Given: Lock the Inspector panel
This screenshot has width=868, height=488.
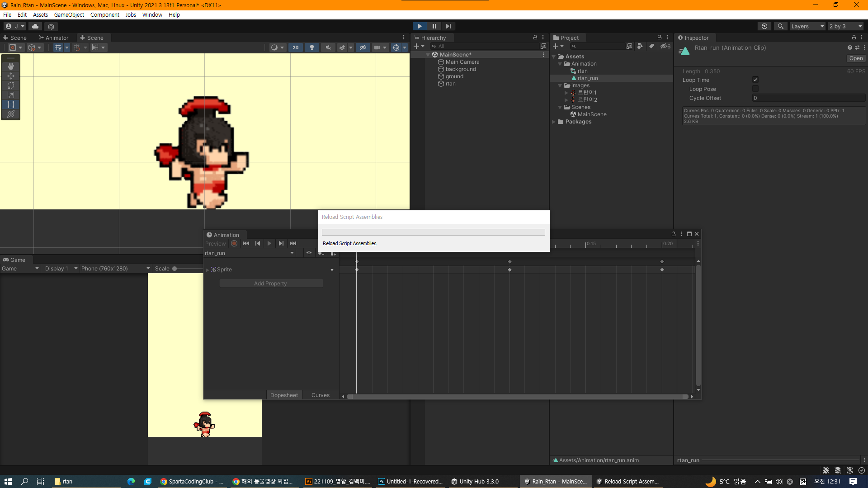Looking at the screenshot, I should pyautogui.click(x=854, y=38).
